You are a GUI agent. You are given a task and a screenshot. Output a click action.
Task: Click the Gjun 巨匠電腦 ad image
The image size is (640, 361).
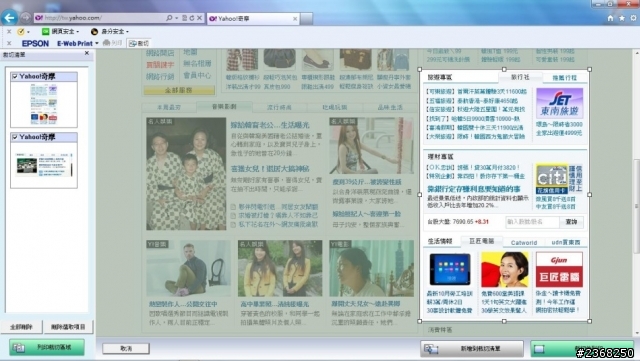point(559,270)
